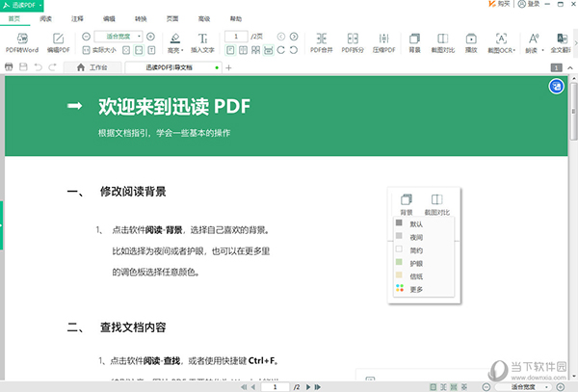Open the 编辑PDF tool
Screen dimensions: 578x392
pyautogui.click(x=58, y=42)
